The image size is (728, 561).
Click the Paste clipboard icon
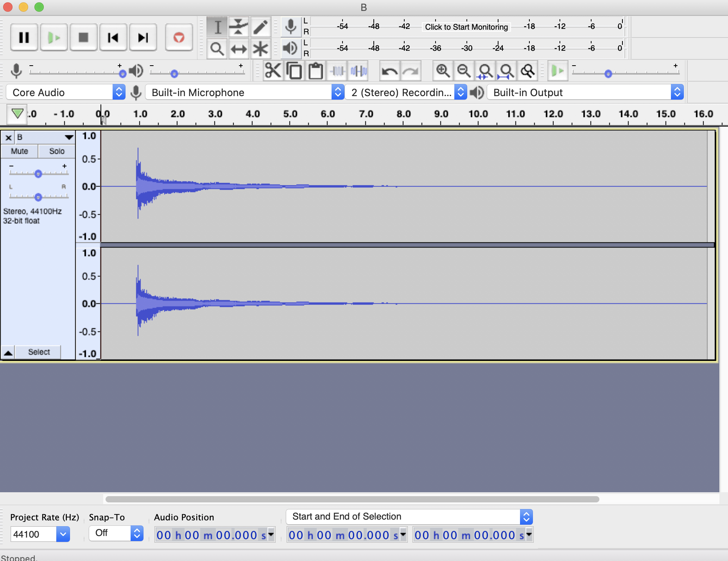(x=316, y=71)
